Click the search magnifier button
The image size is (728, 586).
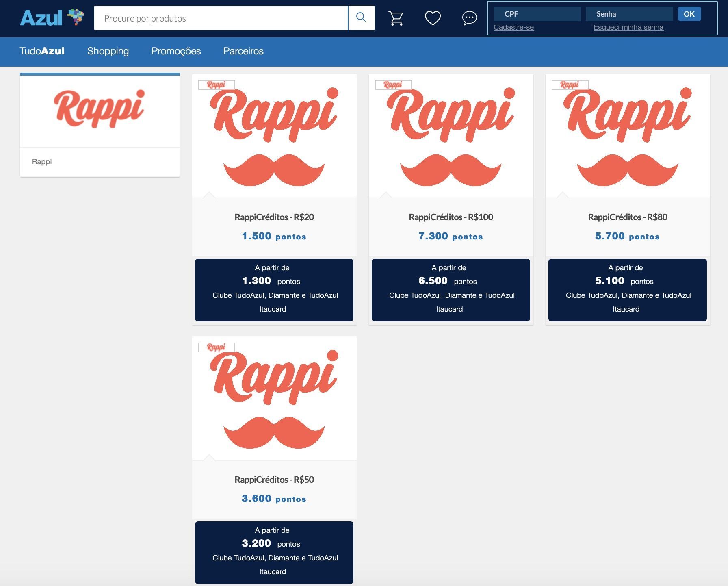361,17
